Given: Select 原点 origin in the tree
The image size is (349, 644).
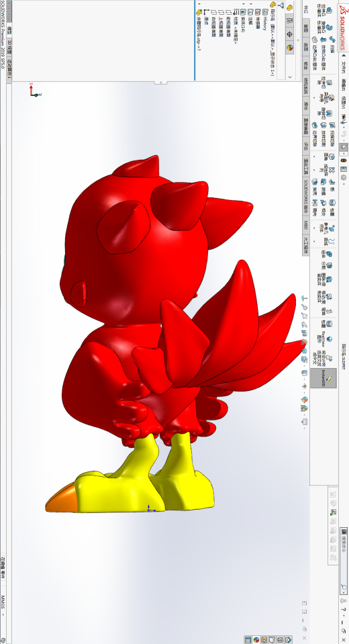Looking at the screenshot, I should [206, 17].
